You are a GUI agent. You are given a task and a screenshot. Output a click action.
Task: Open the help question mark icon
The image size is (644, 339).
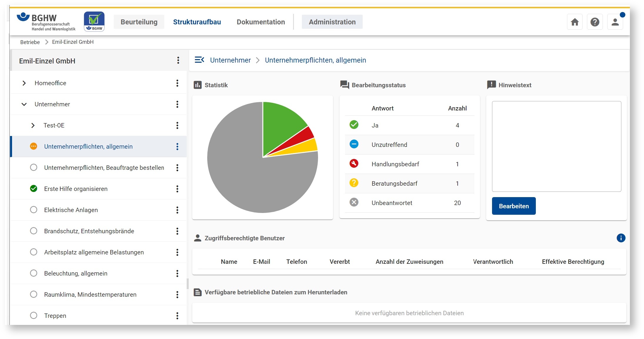point(595,22)
